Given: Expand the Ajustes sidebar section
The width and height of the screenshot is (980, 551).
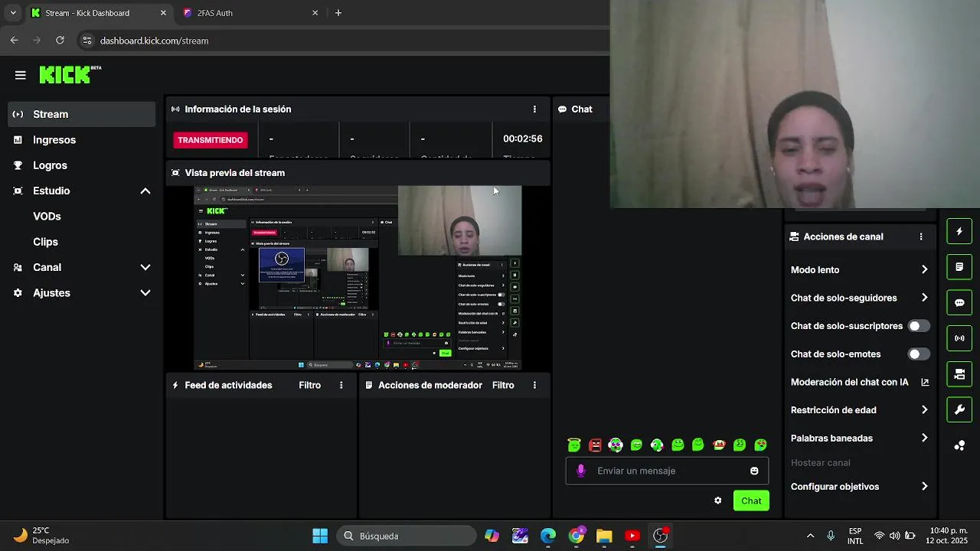Looking at the screenshot, I should coord(145,293).
